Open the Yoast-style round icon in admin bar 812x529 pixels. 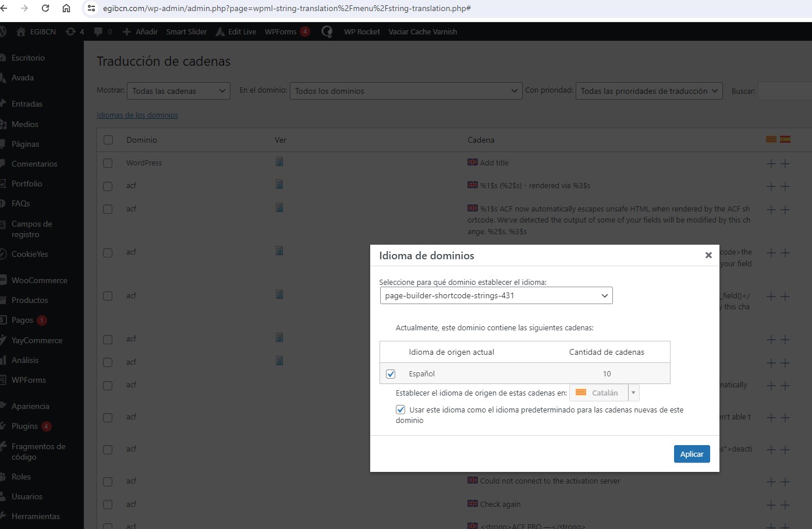[327, 31]
